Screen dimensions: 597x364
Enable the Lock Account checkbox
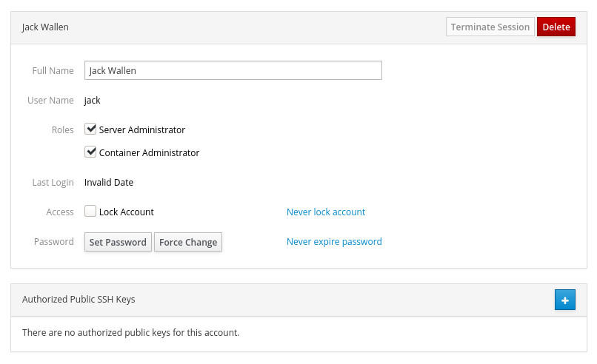(90, 211)
